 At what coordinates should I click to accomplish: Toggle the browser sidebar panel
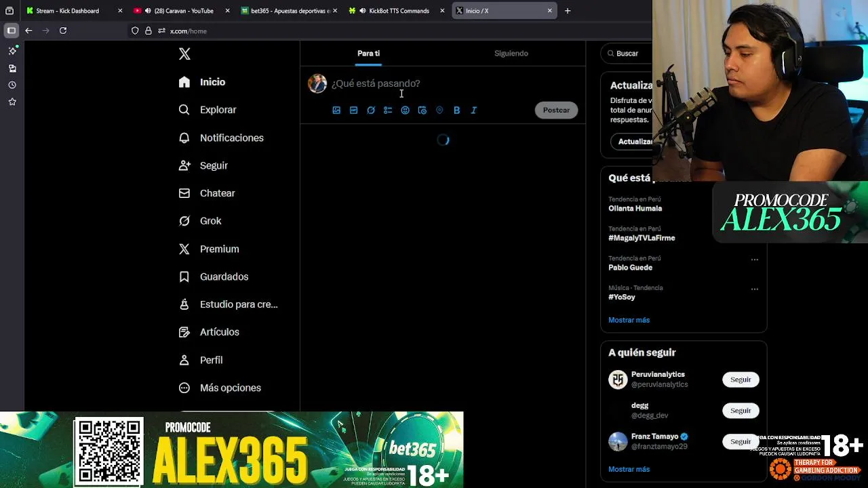[x=12, y=30]
